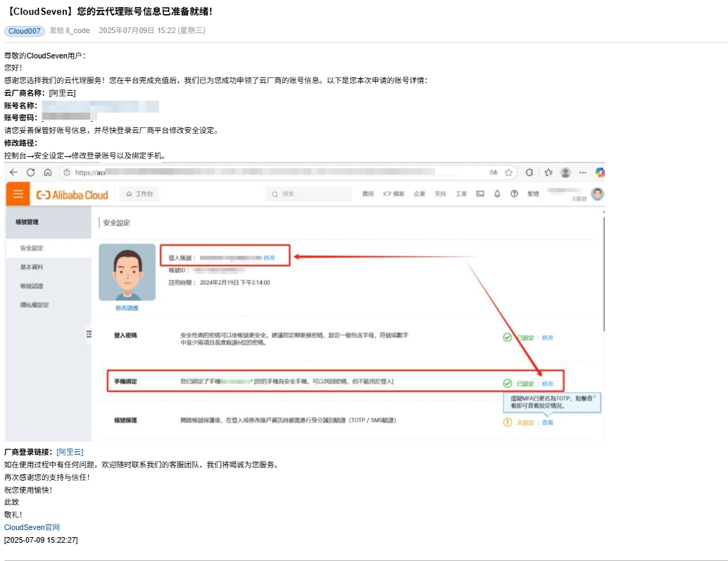Viewport: 728px width, 561px height.
Task: Click the 登入密碼 row label
Action: click(x=125, y=336)
